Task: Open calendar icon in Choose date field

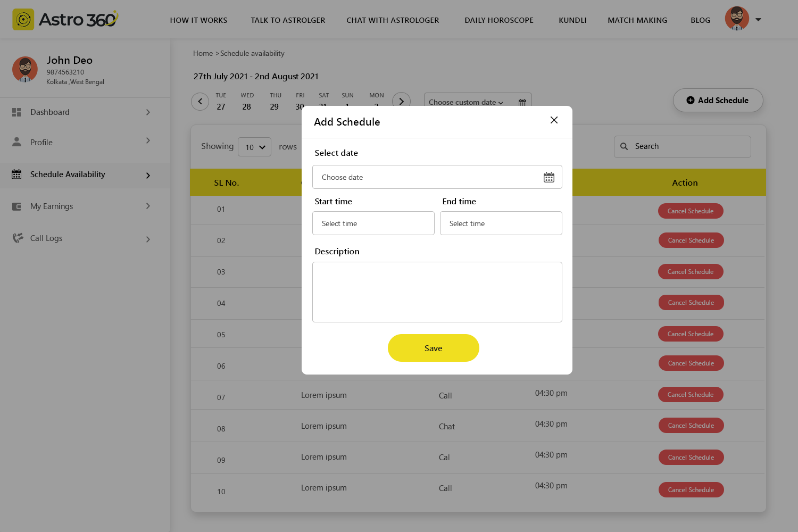Action: coord(548,177)
